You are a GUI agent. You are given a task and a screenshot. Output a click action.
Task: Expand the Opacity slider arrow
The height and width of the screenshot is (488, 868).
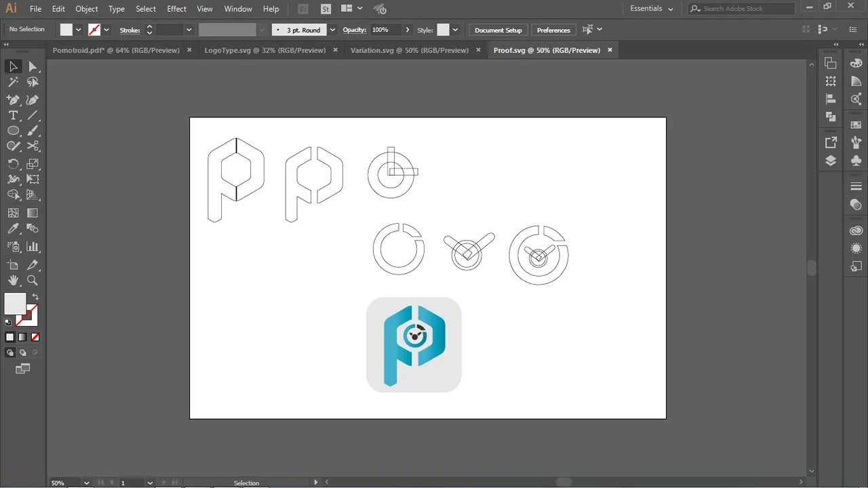coord(408,30)
